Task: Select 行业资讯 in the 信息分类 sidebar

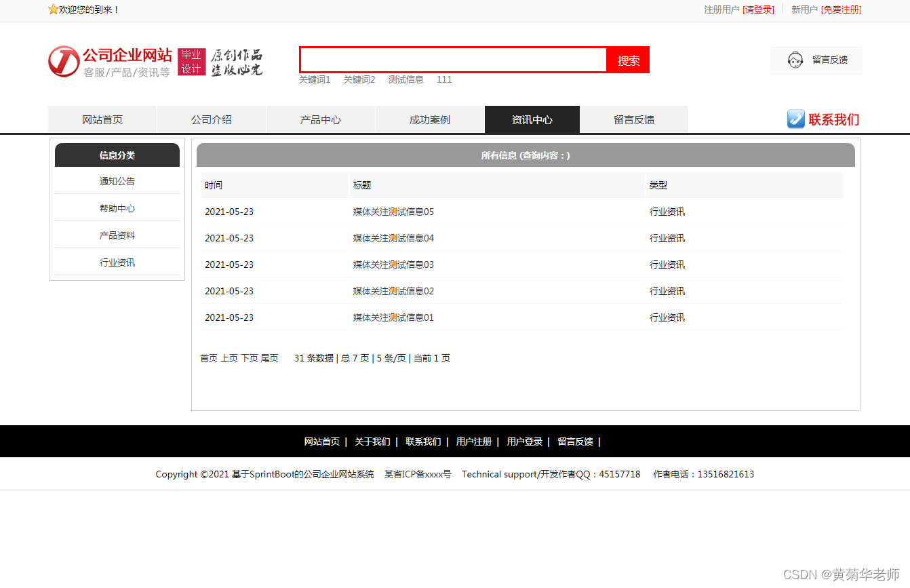Action: tap(117, 262)
